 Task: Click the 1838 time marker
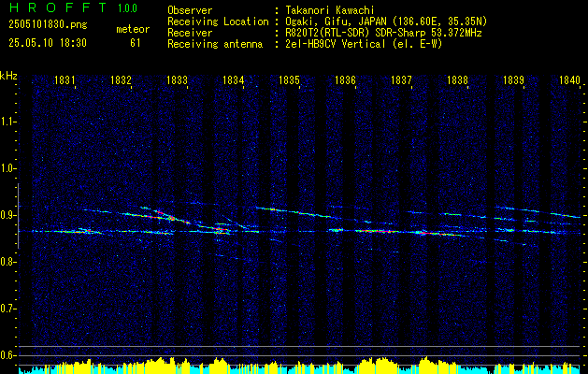click(x=457, y=79)
